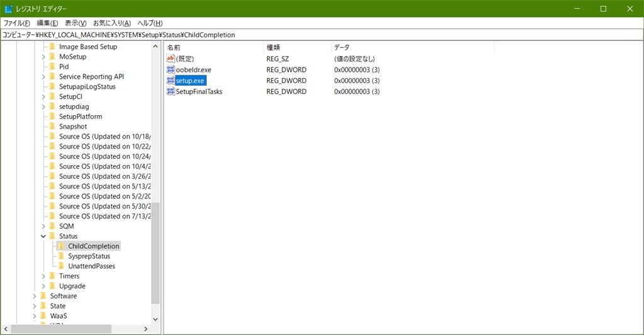644x335 pixels.
Task: Click the tree horizontal scroll right arrow
Action: click(146, 329)
